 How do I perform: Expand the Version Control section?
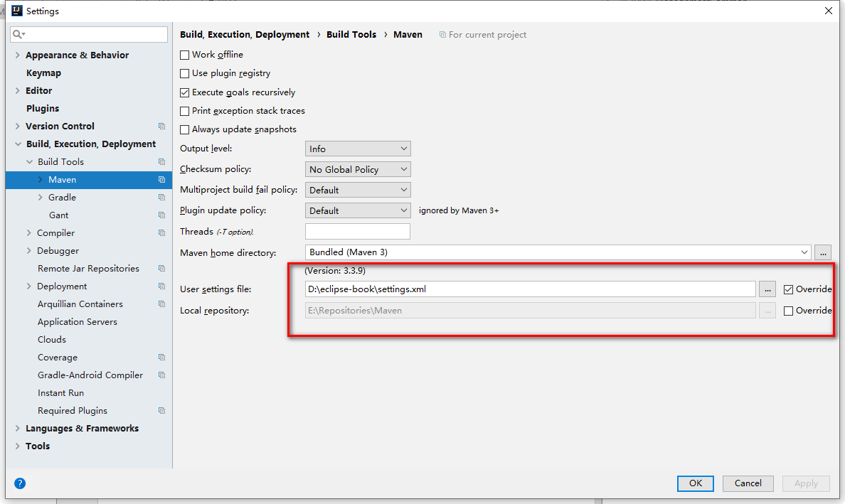tap(17, 126)
